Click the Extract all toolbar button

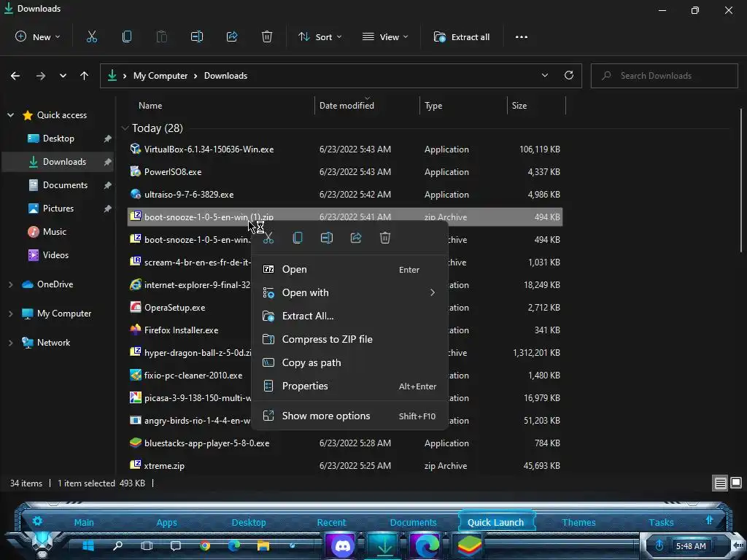click(x=462, y=36)
